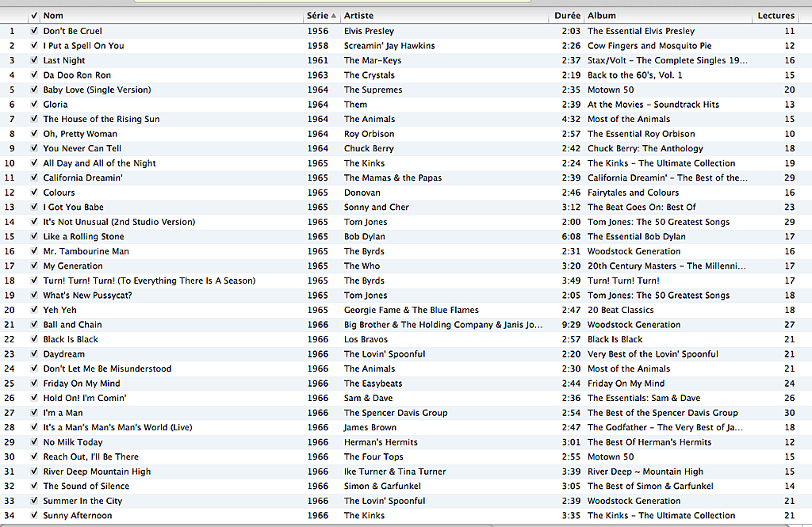The width and height of the screenshot is (812, 527).
Task: Select the song Friday On My Mind
Action: [82, 383]
